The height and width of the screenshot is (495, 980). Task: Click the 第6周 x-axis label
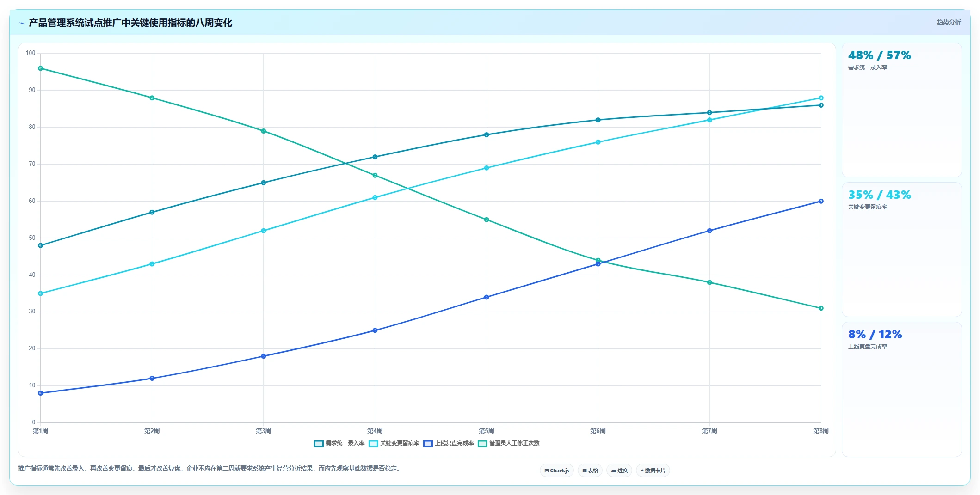[598, 431]
